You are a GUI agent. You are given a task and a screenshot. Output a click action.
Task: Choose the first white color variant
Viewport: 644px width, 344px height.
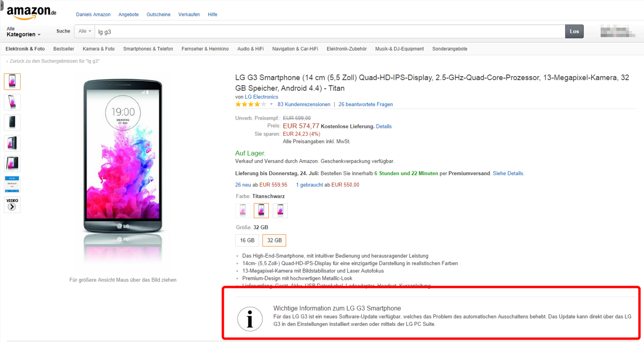(243, 210)
